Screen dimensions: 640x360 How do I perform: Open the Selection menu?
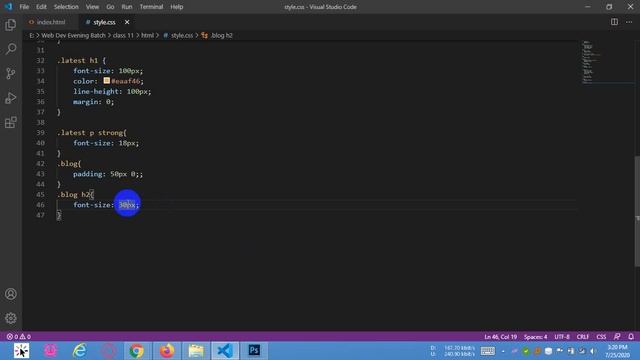[66, 7]
